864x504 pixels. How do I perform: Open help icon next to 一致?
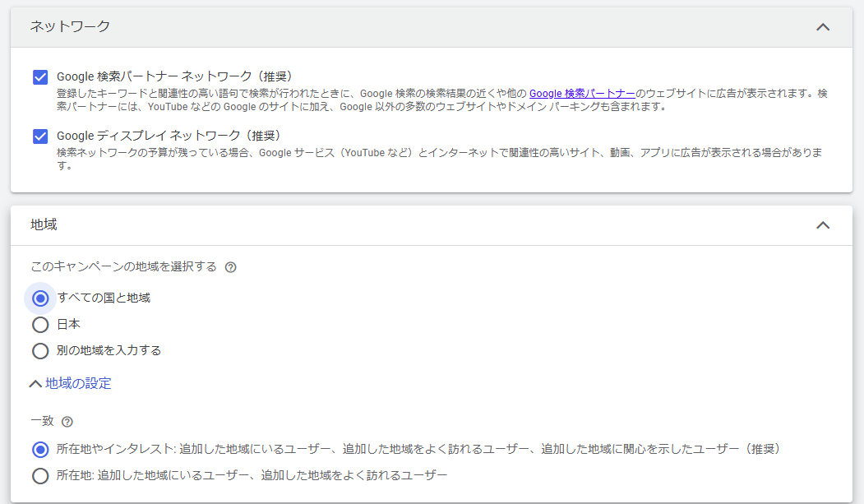pyautogui.click(x=67, y=422)
